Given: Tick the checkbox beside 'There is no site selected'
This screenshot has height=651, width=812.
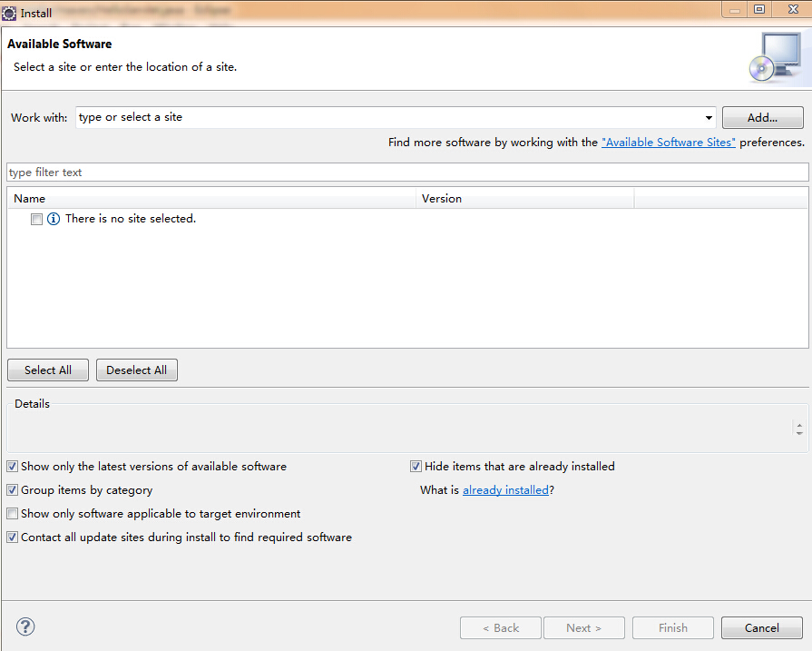Looking at the screenshot, I should coord(36,219).
